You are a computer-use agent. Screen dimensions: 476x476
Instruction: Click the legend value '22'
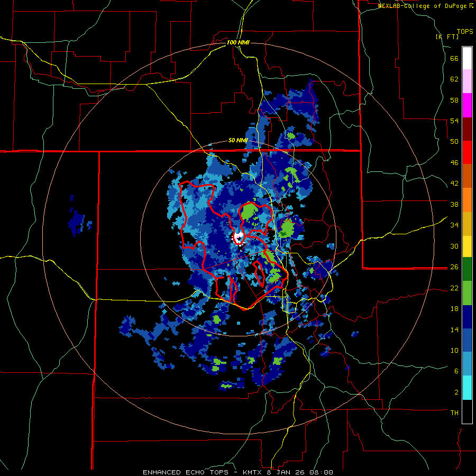tap(454, 288)
